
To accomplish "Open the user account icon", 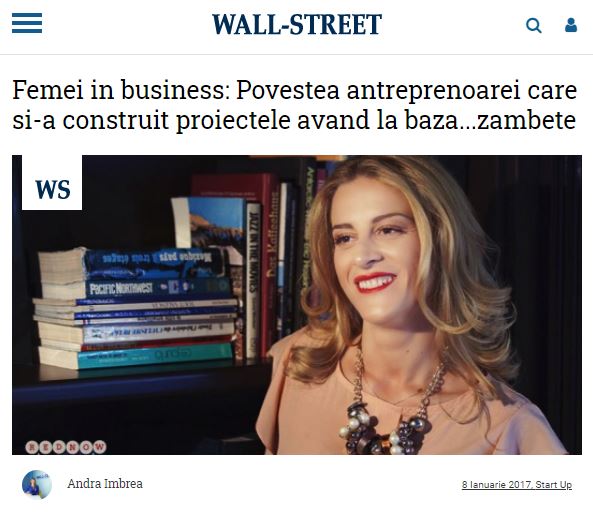I will pos(571,25).
